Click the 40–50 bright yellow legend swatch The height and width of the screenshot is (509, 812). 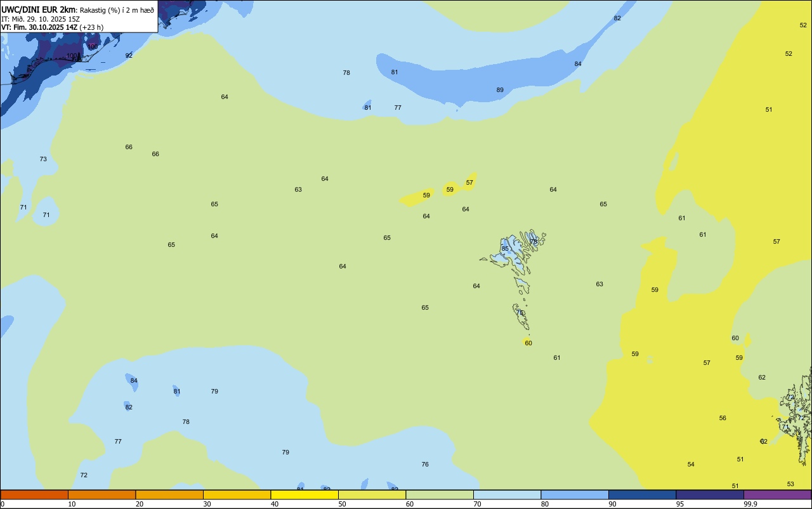[304, 494]
